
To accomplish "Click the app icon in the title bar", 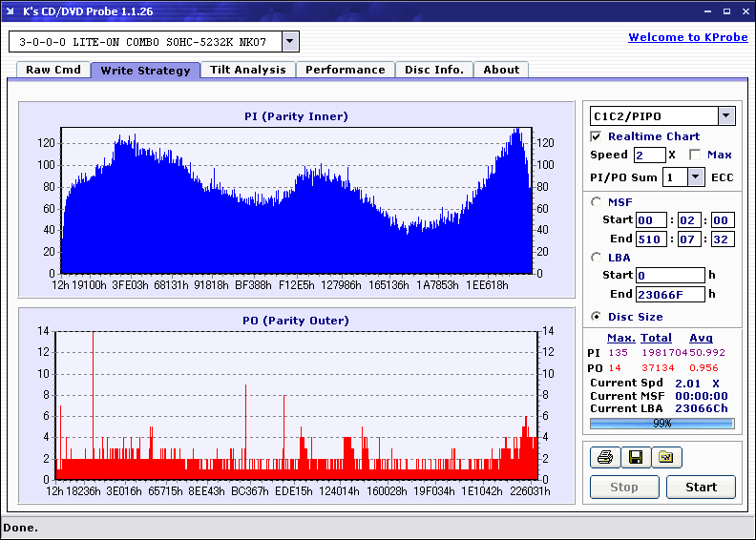I will click(10, 11).
